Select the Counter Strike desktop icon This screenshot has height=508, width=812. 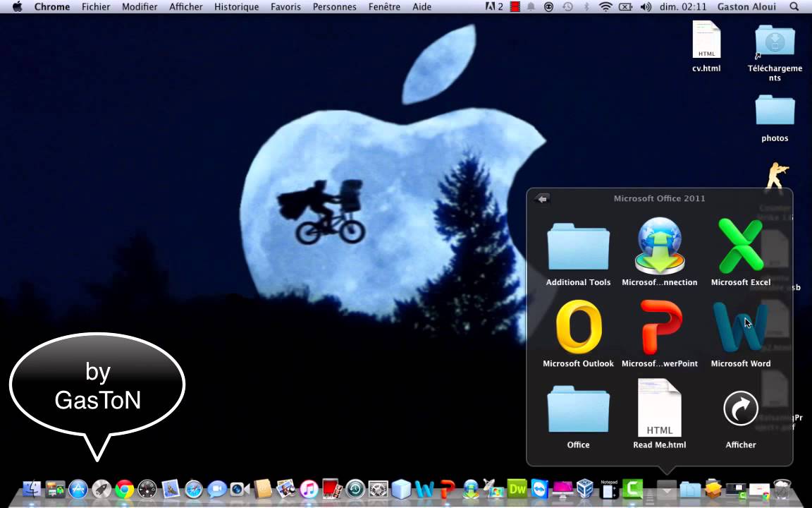(x=776, y=179)
